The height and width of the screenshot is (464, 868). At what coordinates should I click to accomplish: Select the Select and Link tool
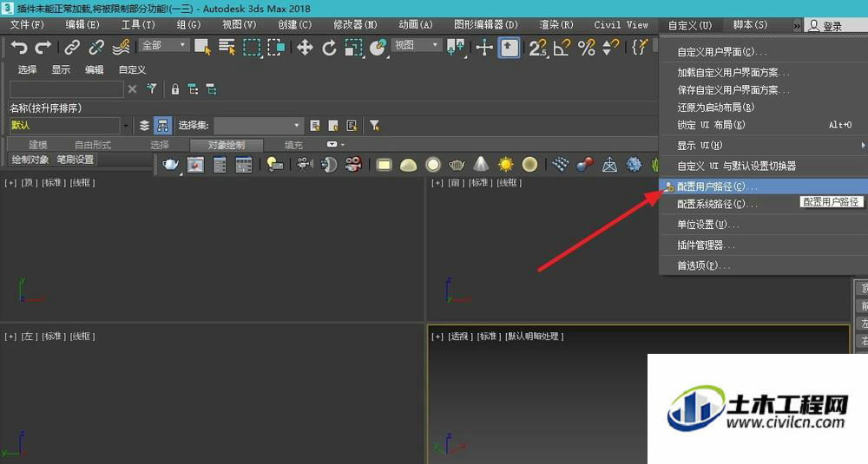pyautogui.click(x=72, y=48)
